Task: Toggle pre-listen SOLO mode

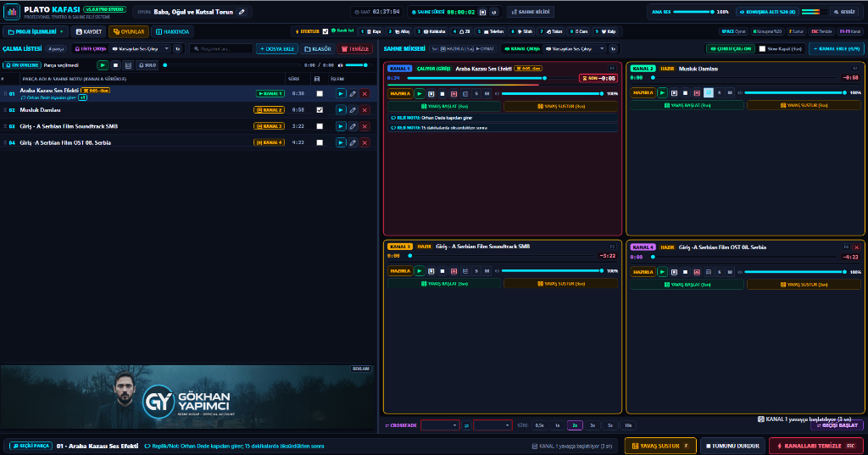Action: click(147, 65)
